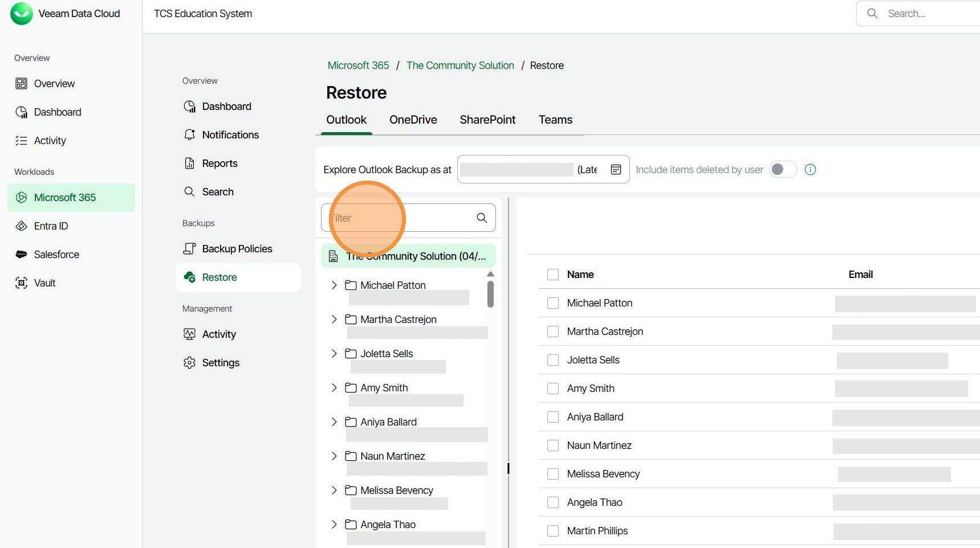Image resolution: width=980 pixels, height=548 pixels.
Task: Select Amy Smith's checkbox in the table
Action: (552, 388)
